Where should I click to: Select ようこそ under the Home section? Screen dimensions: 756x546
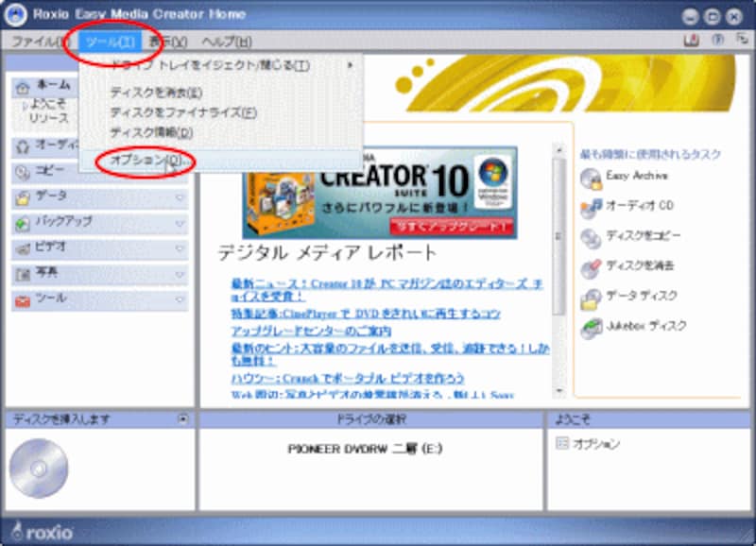click(48, 104)
